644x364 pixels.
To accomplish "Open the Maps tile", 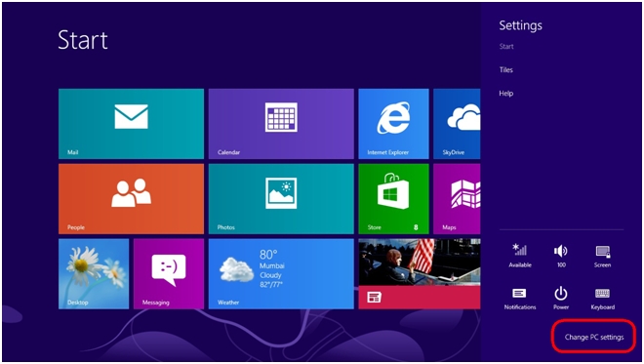I will coord(457,199).
